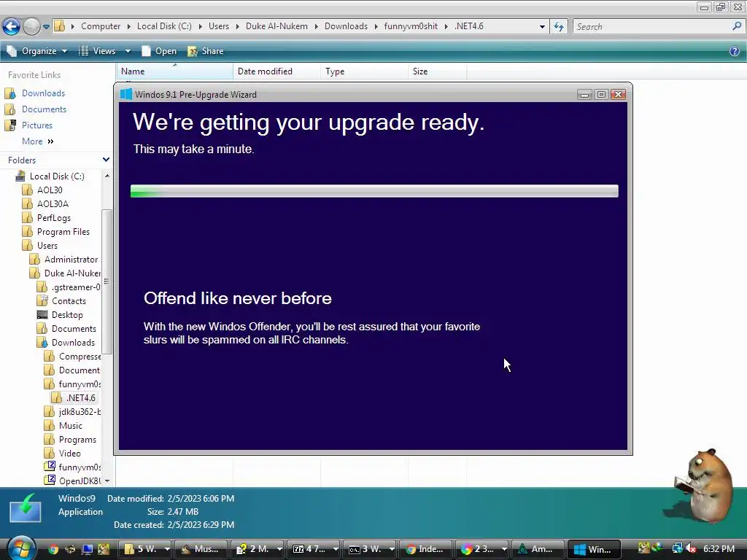Image resolution: width=747 pixels, height=560 pixels.
Task: Sort files by the Name column header
Action: [x=174, y=71]
